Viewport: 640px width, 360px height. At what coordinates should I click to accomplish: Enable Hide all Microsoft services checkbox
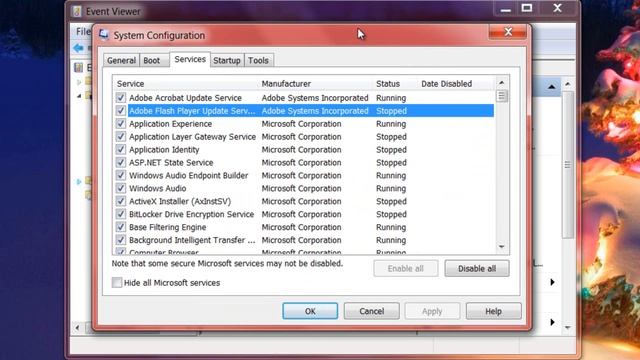click(117, 282)
